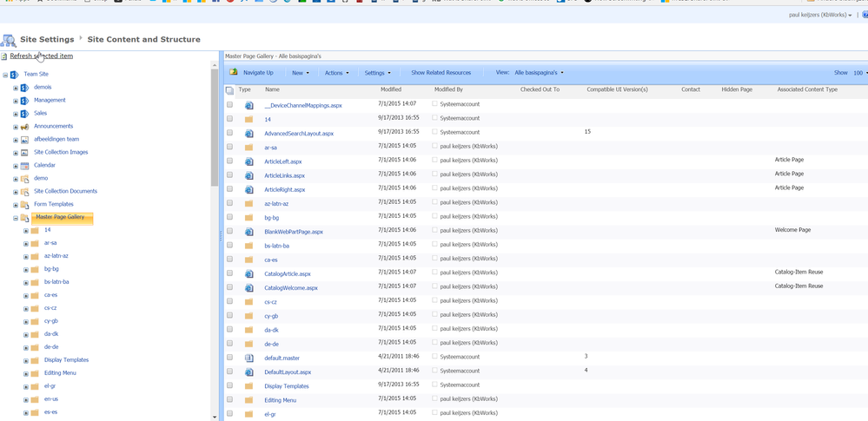Image resolution: width=868 pixels, height=421 pixels.
Task: Select Master Page Gallery in the tree
Action: click(x=60, y=217)
